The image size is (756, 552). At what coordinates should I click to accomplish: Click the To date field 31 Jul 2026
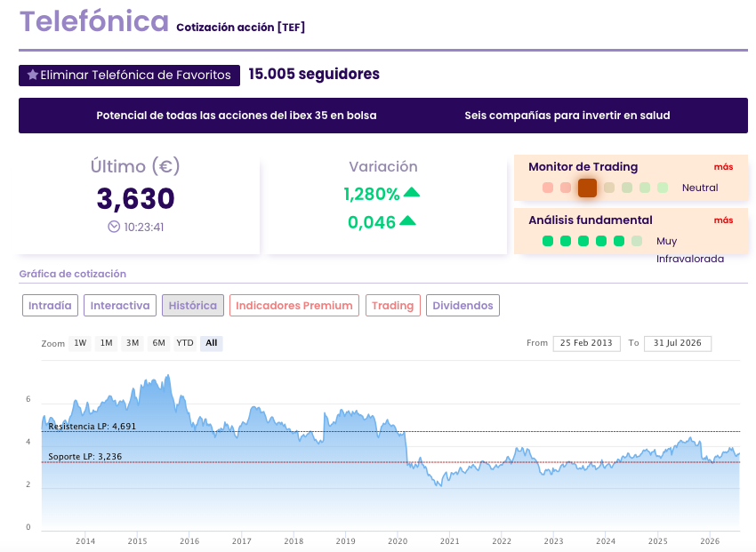click(x=678, y=343)
